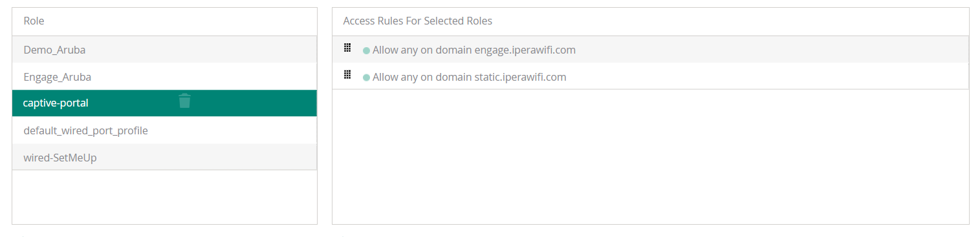Image resolution: width=980 pixels, height=237 pixels.
Task: Click empty area below the static.iperawifi.com rule
Action: pos(650,156)
